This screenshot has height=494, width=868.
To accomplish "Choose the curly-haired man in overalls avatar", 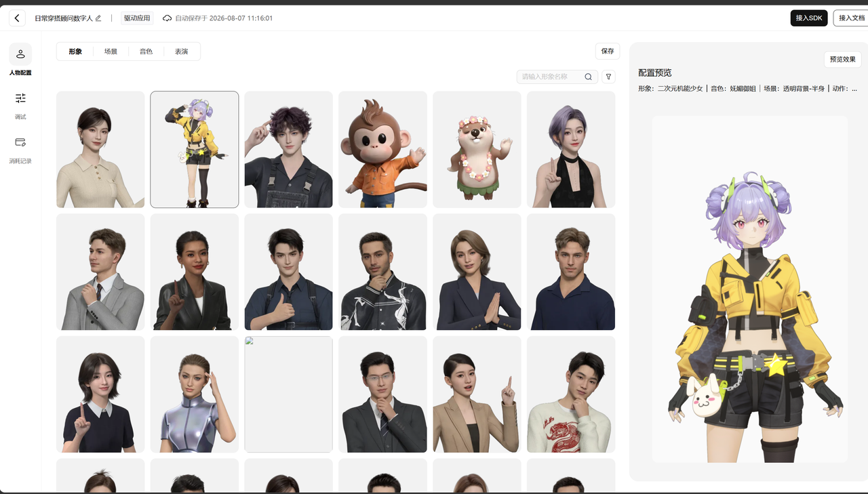I will coord(289,150).
